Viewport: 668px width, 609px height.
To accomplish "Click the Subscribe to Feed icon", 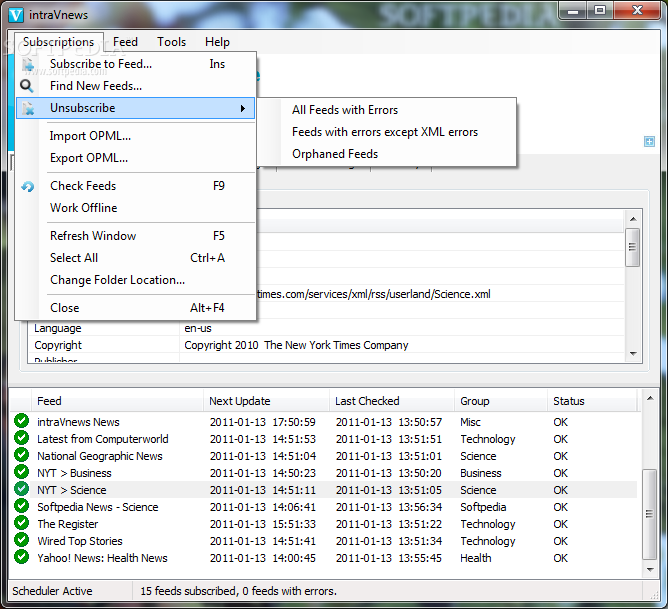I will coord(28,64).
